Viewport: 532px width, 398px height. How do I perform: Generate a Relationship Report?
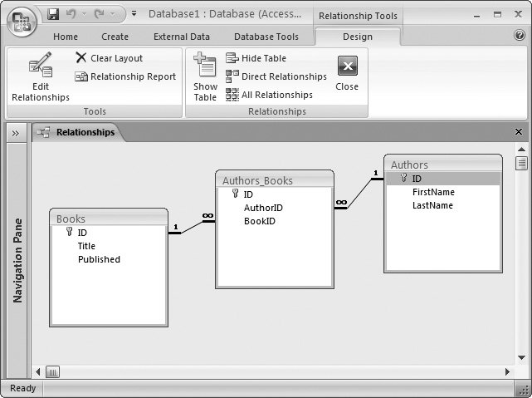click(x=125, y=76)
